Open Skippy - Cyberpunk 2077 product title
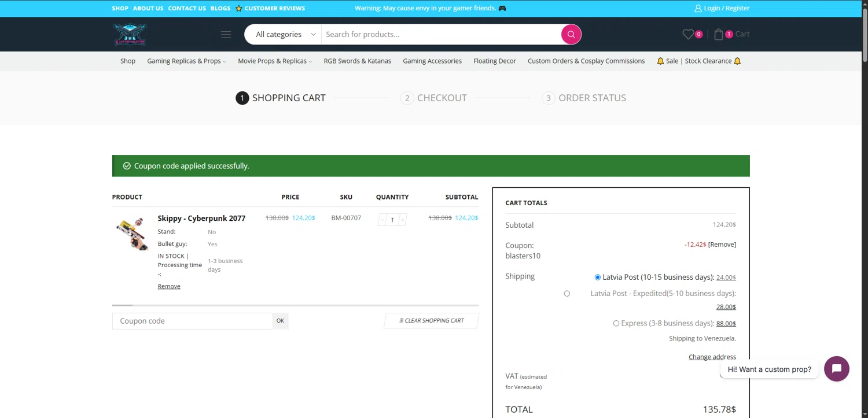Viewport: 868px width, 418px height. [201, 218]
